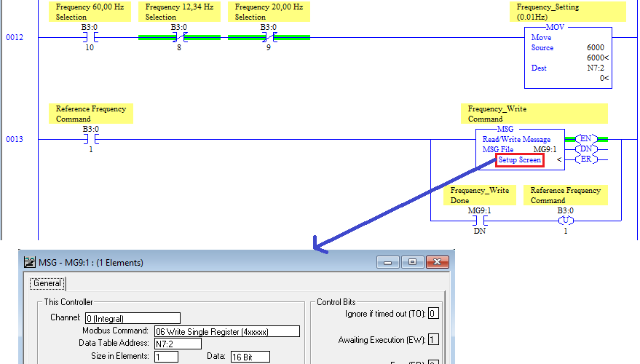Click Reference Frequency Command comment on rung 0013 left
Screen dimensions: 640x364
(x=90, y=114)
